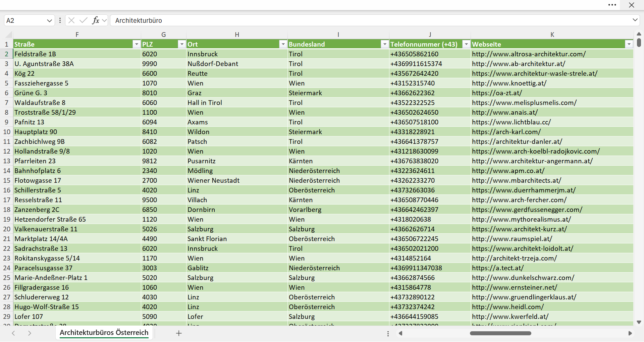
Task: Select cell Gablitz
Action: (237, 268)
